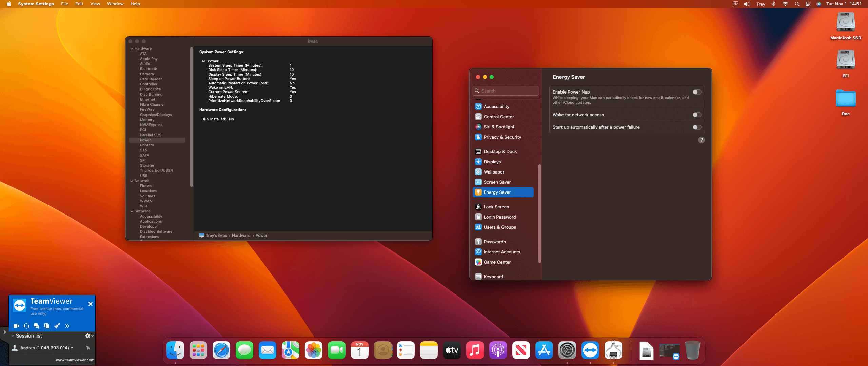Select Lock Screen in settings sidebar
The height and width of the screenshot is (366, 868).
point(496,207)
